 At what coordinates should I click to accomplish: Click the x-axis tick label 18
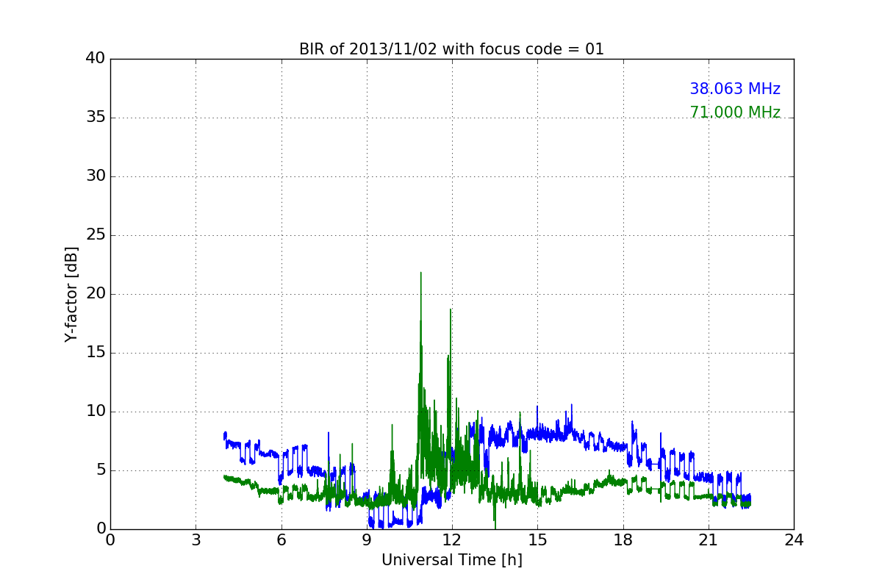coord(623,540)
